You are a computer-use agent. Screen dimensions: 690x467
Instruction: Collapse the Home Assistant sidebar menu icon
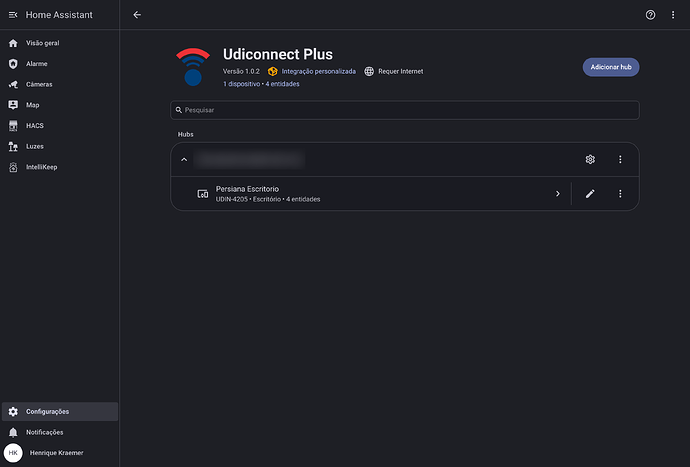pos(13,15)
